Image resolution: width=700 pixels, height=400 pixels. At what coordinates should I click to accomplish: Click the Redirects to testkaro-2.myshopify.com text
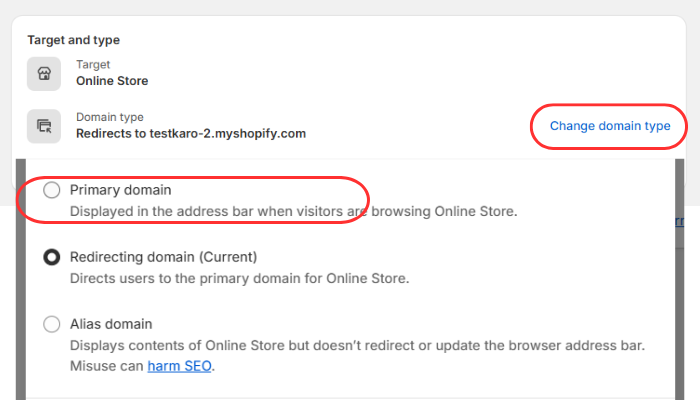190,133
